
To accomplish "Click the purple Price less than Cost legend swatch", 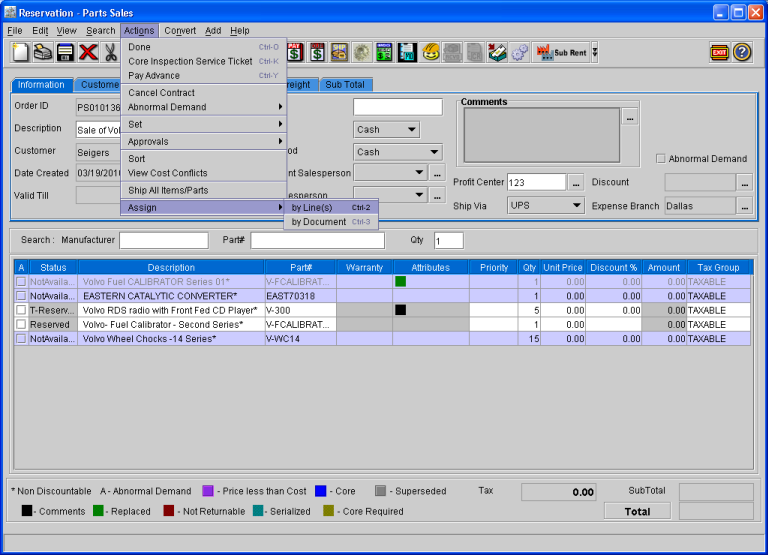I will click(208, 491).
